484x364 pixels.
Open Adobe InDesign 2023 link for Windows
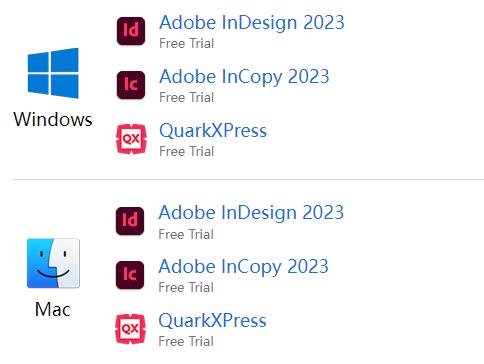pos(252,23)
